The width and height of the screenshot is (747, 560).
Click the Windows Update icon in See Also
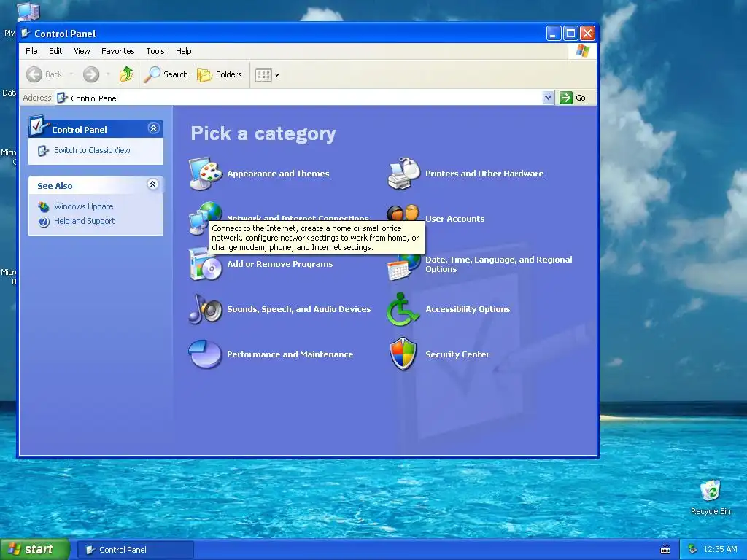coord(44,206)
